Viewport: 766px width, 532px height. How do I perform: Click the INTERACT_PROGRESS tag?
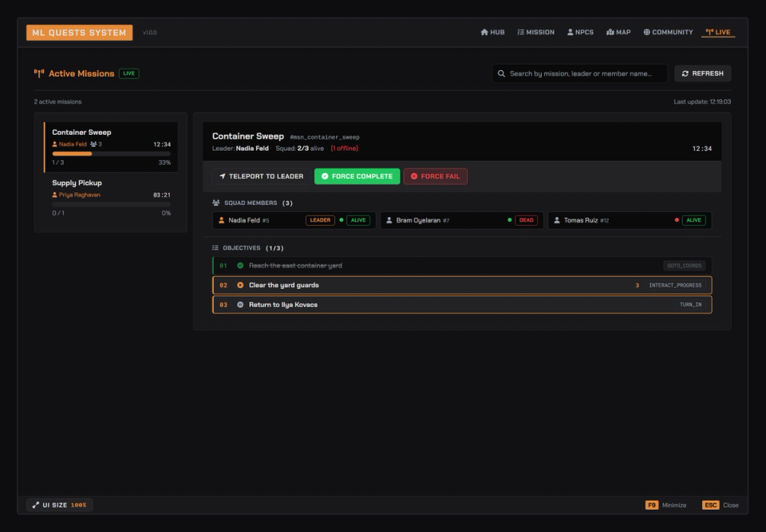coord(675,286)
